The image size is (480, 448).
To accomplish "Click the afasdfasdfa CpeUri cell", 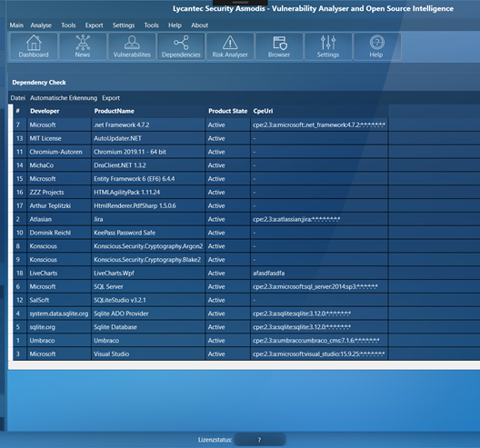I will pyautogui.click(x=319, y=273).
